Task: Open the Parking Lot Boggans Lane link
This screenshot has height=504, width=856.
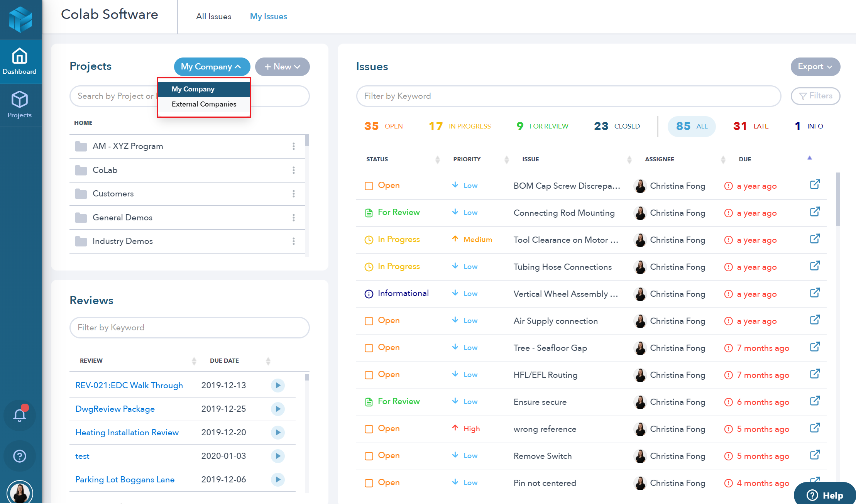Action: [x=125, y=479]
